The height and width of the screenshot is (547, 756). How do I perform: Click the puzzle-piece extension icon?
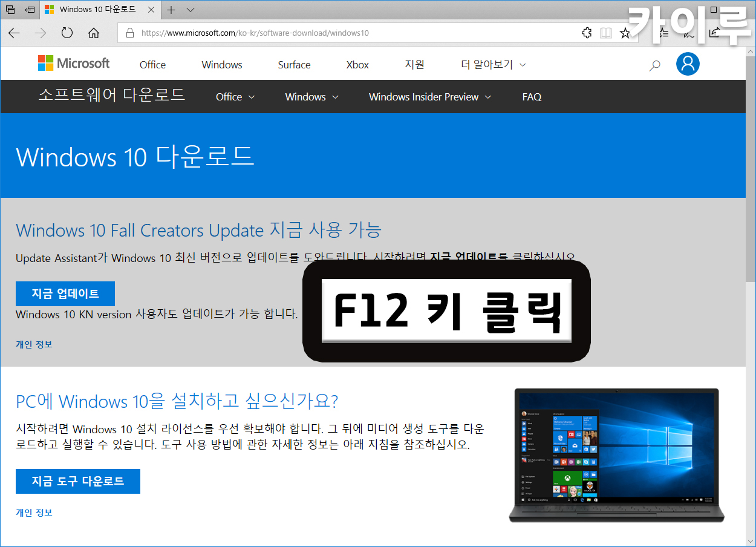587,33
